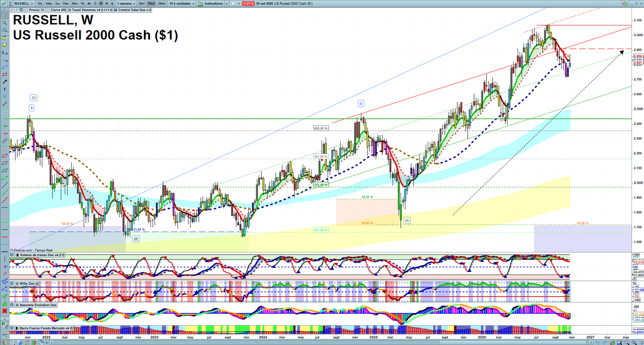Viewport: 644px width, 345px height.
Task: Click the red X delete icon
Action: tap(4, 311)
